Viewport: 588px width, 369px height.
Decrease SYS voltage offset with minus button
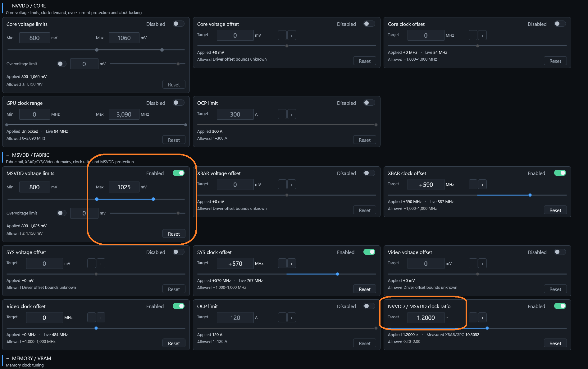pos(91,264)
